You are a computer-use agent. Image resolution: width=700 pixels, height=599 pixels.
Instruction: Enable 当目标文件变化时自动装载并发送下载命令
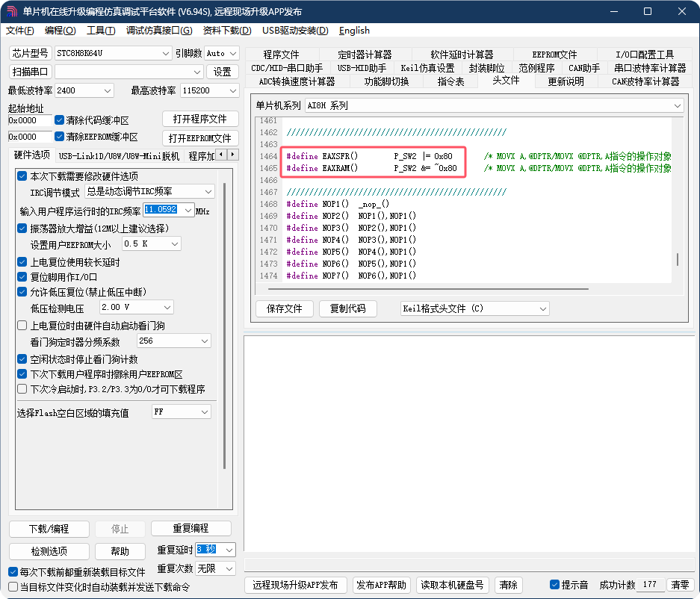(x=13, y=586)
